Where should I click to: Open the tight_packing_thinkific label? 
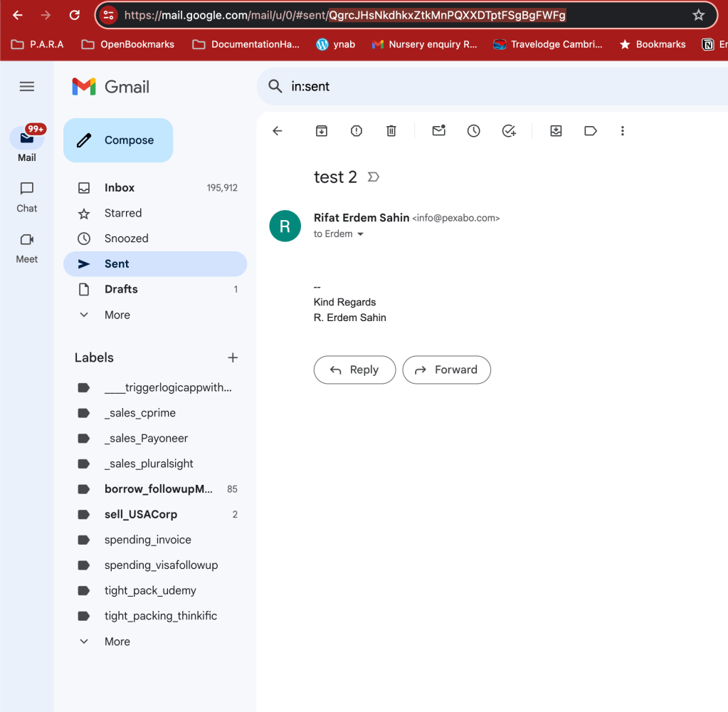point(155,616)
